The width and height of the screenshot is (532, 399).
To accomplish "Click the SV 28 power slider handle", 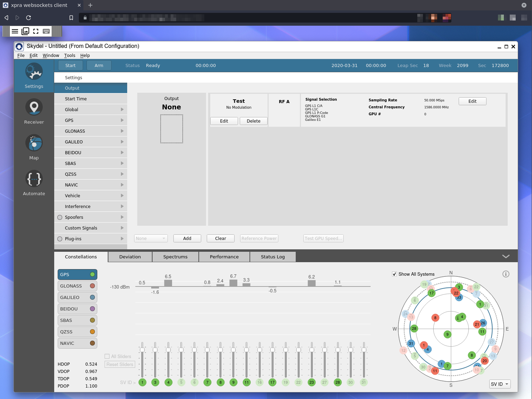I will [x=338, y=350].
